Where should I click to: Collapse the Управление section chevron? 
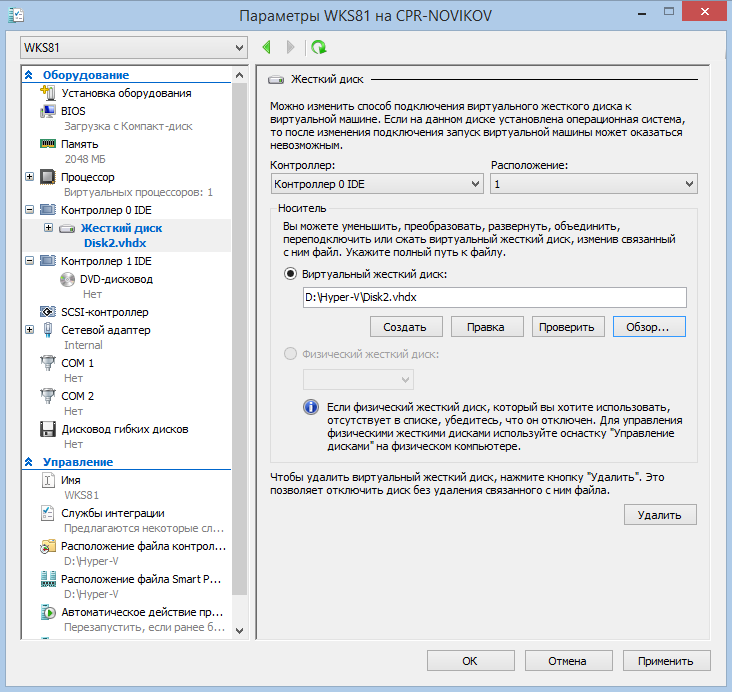tap(30, 462)
